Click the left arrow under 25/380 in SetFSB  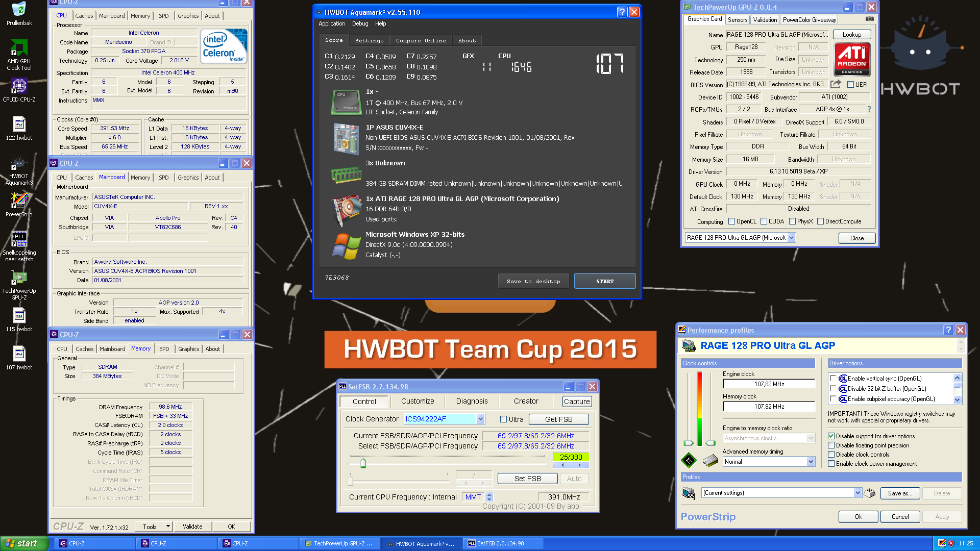click(562, 465)
